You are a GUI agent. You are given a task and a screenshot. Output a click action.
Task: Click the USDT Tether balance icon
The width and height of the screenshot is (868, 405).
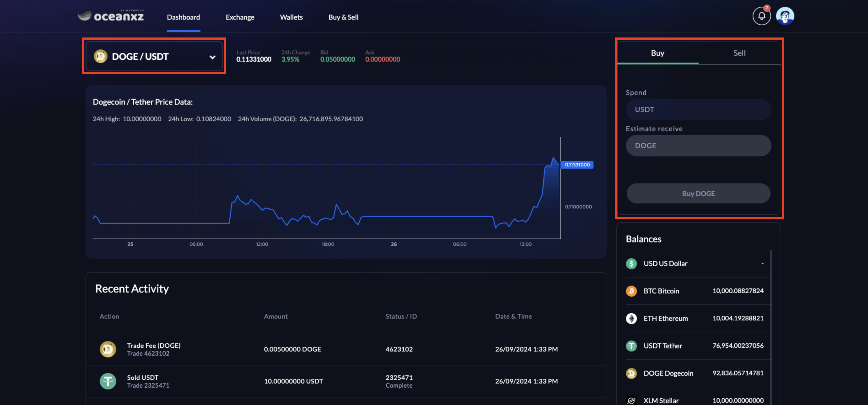[631, 346]
